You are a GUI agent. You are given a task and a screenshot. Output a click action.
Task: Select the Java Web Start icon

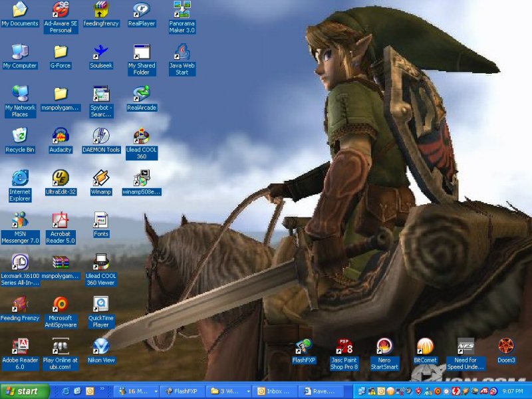coord(182,59)
